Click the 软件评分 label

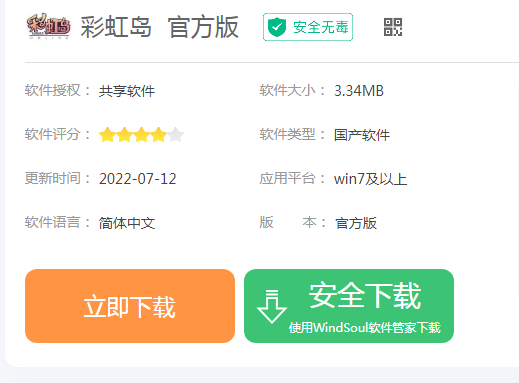(x=53, y=134)
